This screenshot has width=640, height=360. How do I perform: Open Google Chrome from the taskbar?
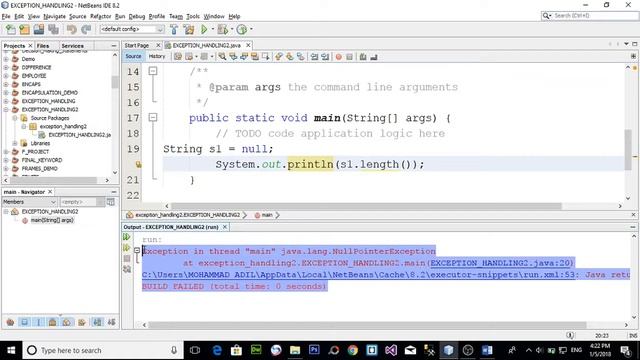[x=353, y=350]
